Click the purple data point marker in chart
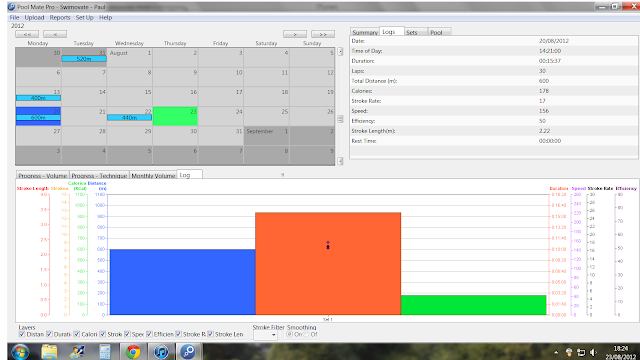 [x=328, y=242]
